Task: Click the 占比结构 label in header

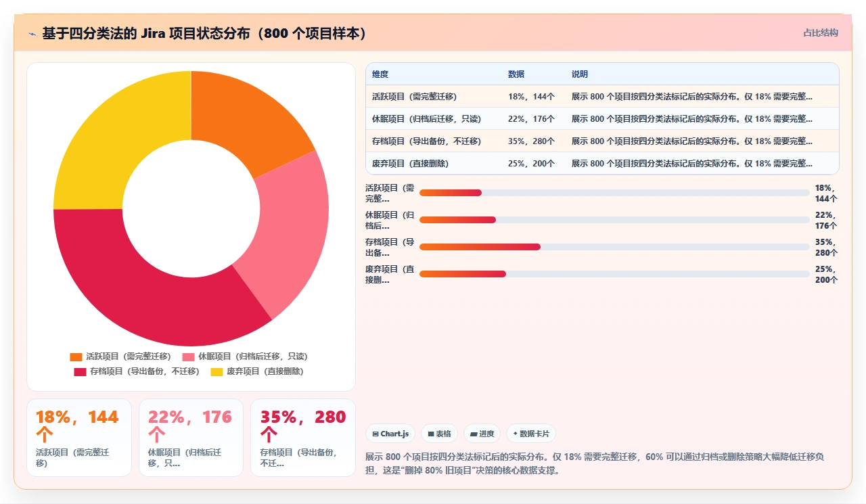Action: (820, 32)
